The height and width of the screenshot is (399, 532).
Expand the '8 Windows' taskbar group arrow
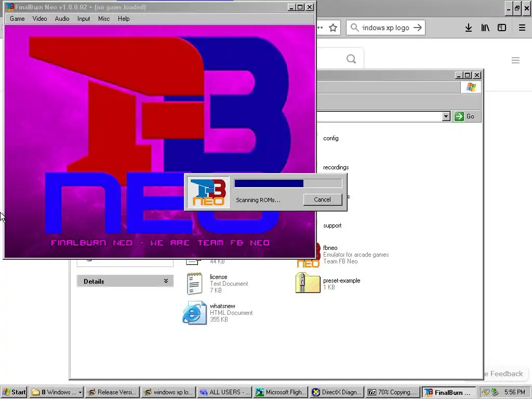[81, 392]
